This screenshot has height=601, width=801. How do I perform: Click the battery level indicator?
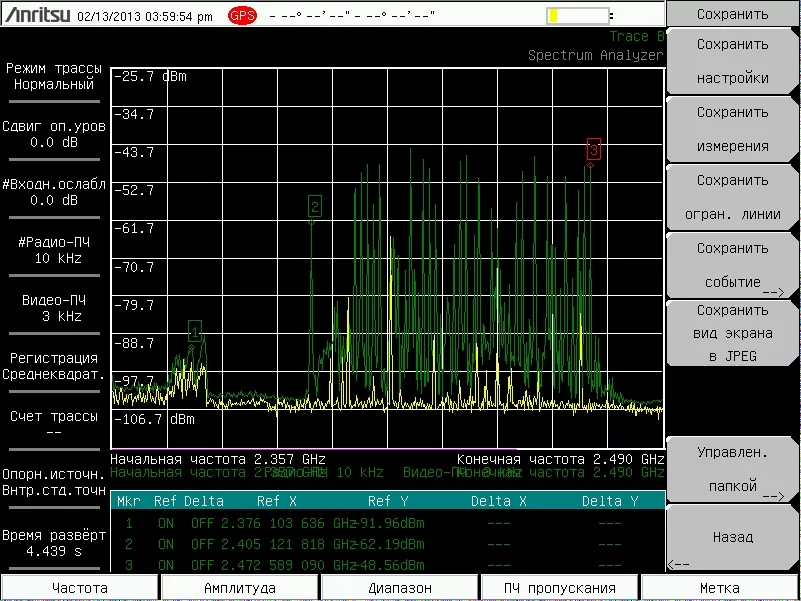(577, 16)
